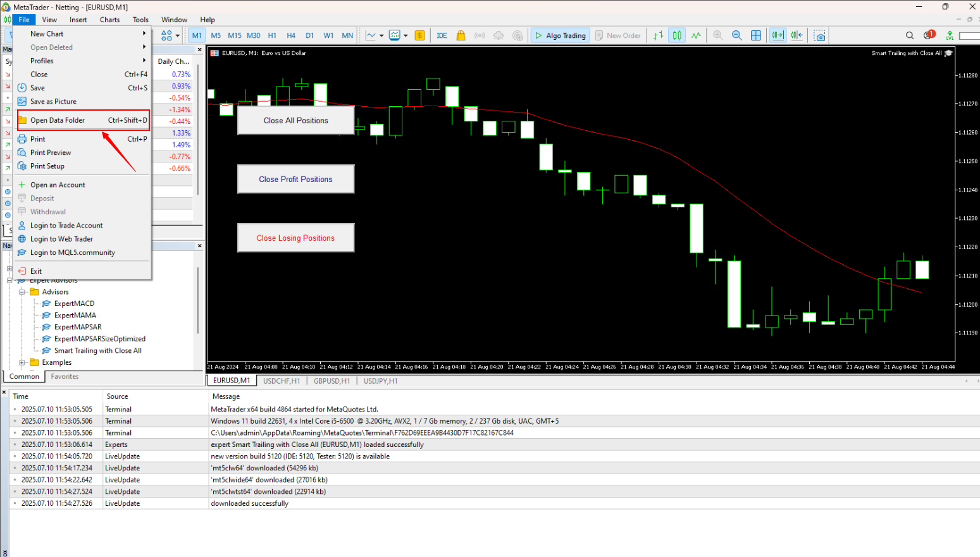
Task: Tile windows using the grid icon
Action: coord(756,35)
